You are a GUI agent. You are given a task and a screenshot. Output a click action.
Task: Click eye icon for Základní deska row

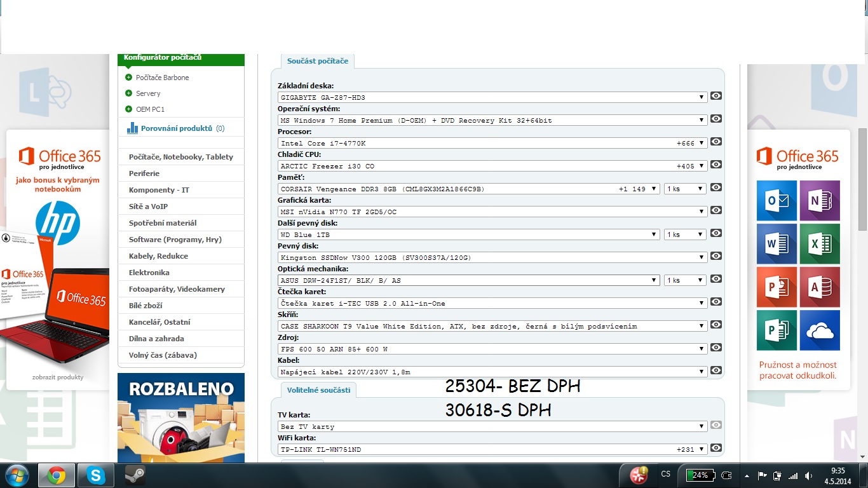coord(716,96)
